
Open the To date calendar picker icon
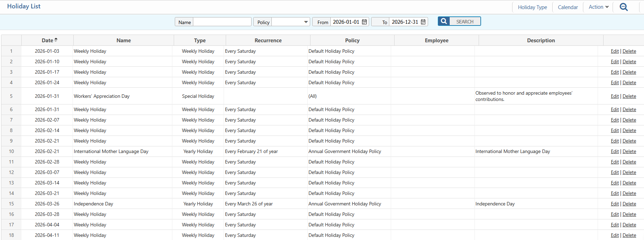(423, 22)
